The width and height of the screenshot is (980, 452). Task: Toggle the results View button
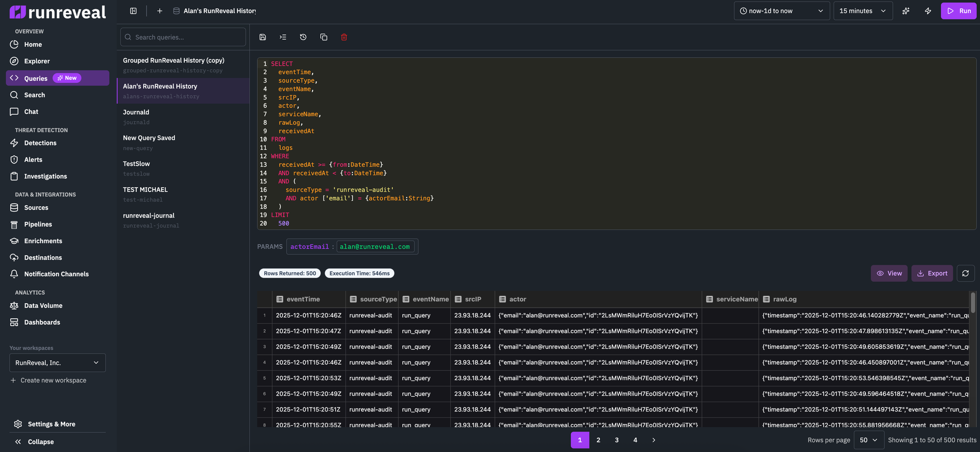point(889,273)
